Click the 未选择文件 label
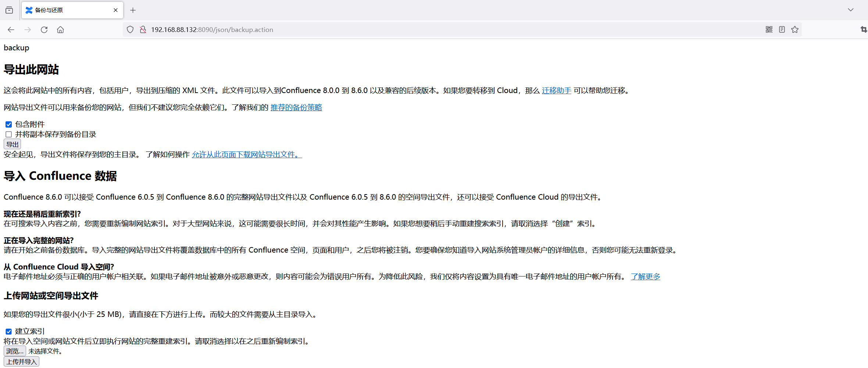 pyautogui.click(x=45, y=351)
